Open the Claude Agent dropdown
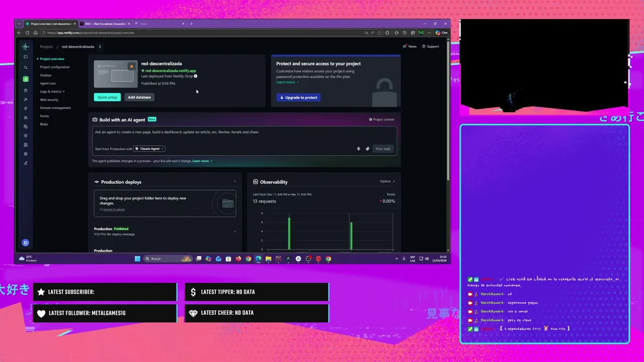This screenshot has width=644, height=362. pyautogui.click(x=149, y=149)
